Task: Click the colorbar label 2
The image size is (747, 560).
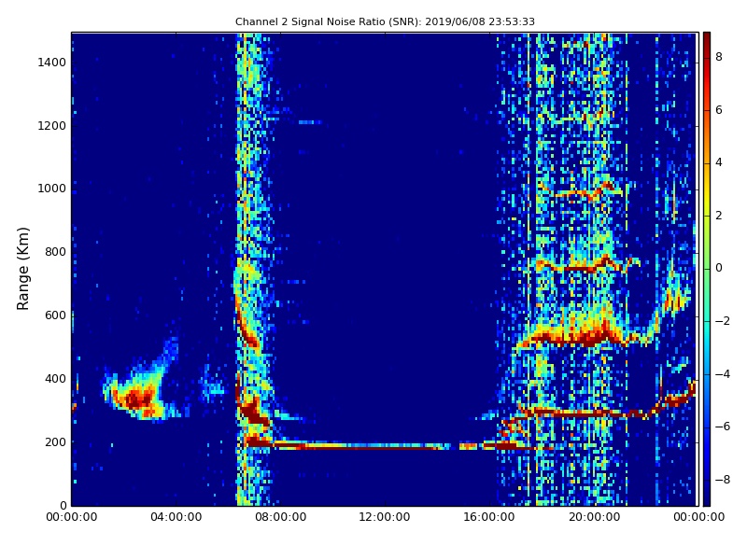Action: pos(719,216)
